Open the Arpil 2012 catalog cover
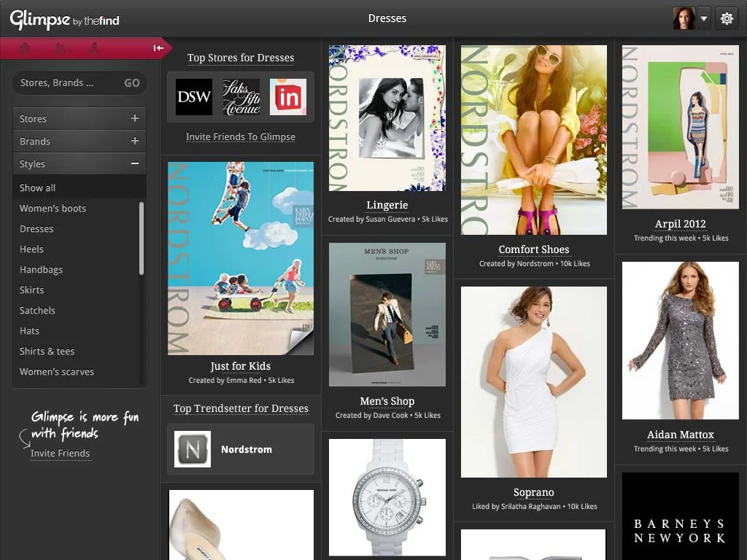The height and width of the screenshot is (560, 747). [x=681, y=127]
